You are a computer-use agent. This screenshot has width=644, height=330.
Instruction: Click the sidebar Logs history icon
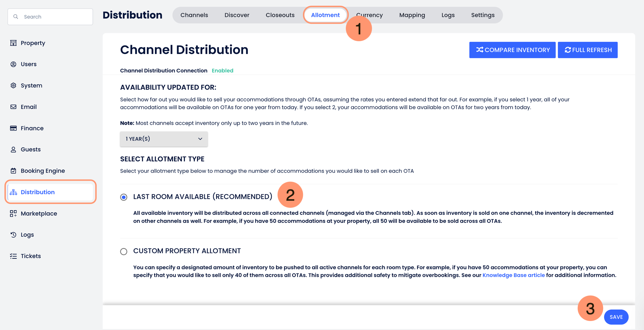(x=13, y=235)
